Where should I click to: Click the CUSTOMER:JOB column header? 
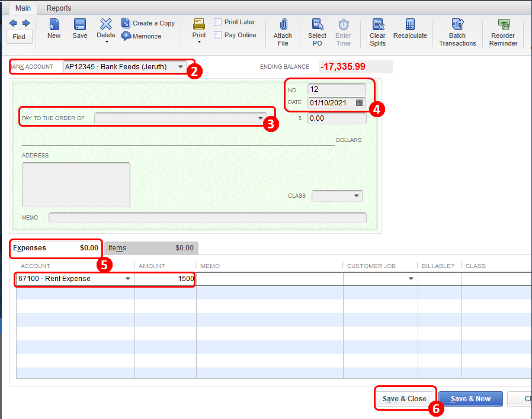tap(371, 266)
